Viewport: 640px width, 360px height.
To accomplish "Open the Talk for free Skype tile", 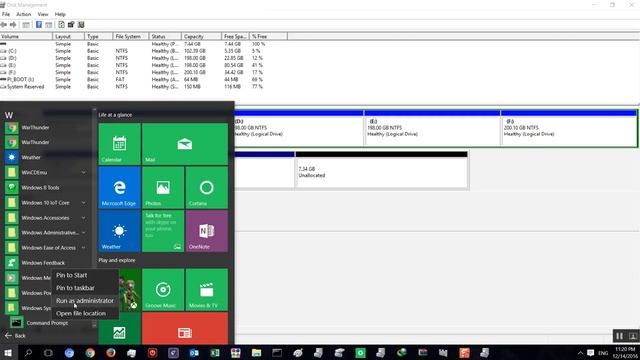I will (x=163, y=231).
